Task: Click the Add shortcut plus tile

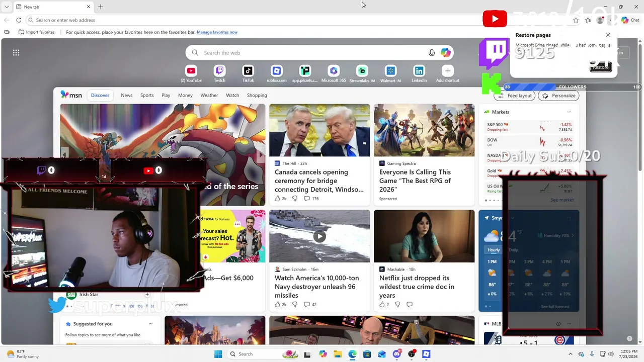Action: 448,71
